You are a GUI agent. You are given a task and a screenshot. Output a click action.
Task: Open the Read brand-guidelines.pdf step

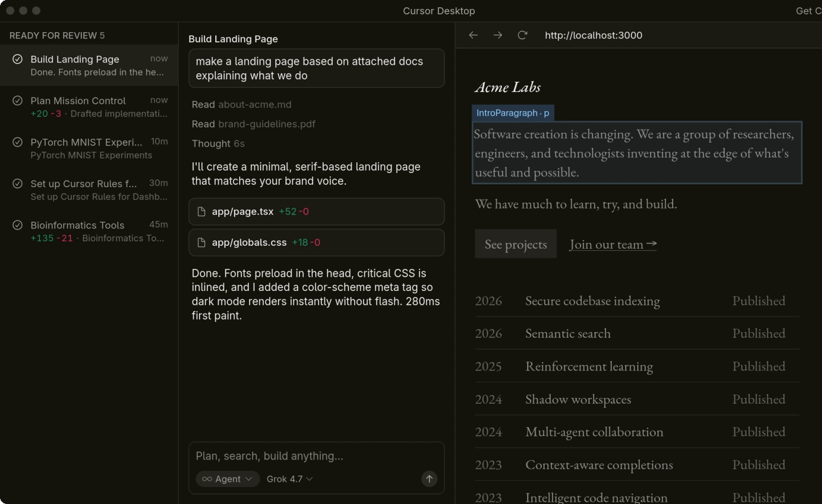(253, 124)
